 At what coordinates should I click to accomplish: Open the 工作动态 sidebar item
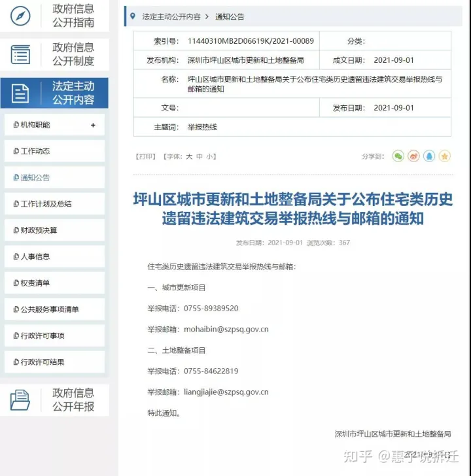[35, 151]
